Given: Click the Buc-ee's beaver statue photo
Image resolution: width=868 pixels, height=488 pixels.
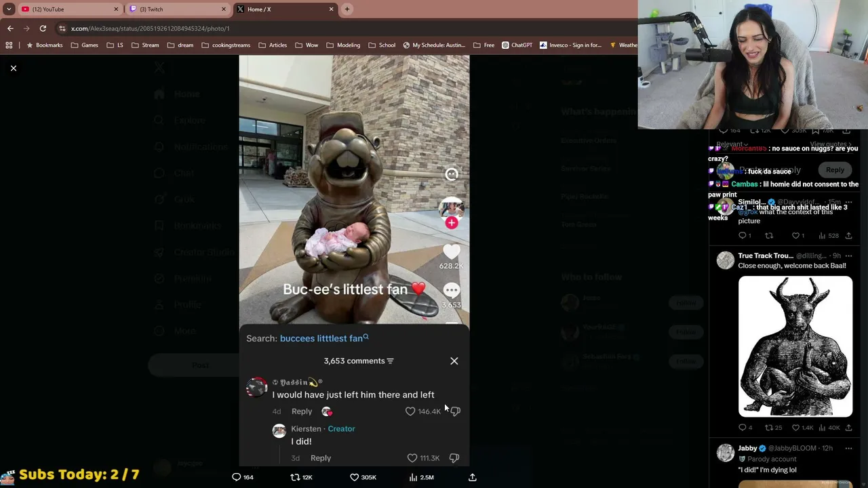Looking at the screenshot, I should 354,190.
